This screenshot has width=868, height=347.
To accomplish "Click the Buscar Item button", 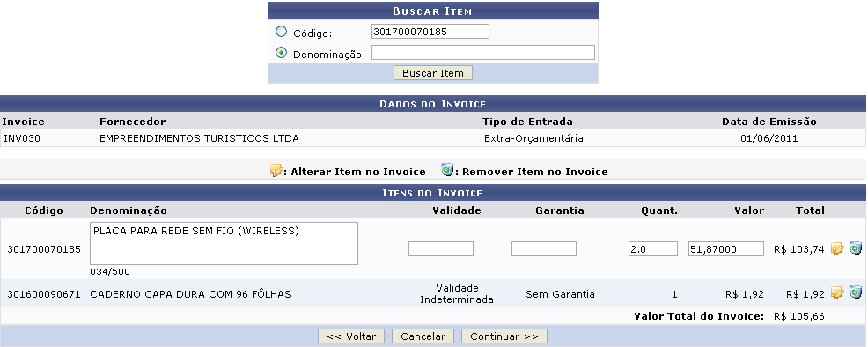I will 433,73.
